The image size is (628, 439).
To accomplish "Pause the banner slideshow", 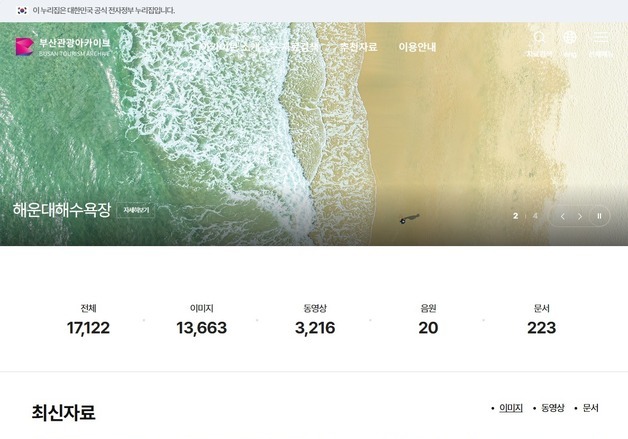I will (x=599, y=216).
